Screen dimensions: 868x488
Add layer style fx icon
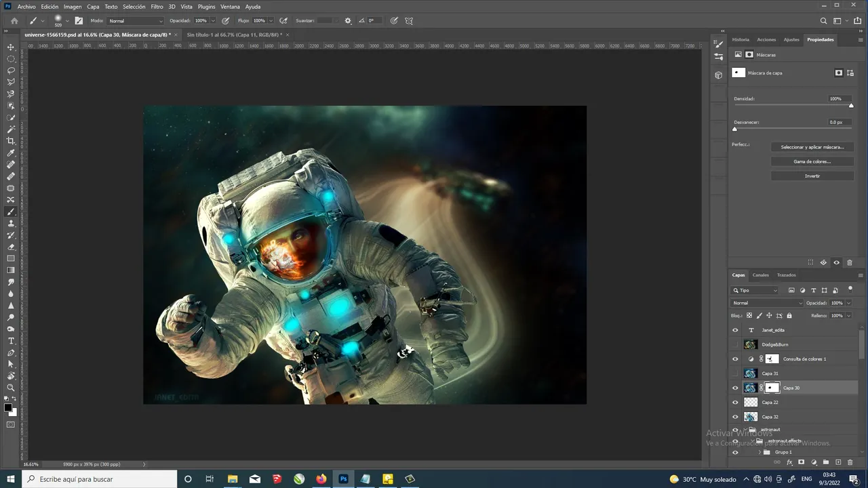[789, 462]
